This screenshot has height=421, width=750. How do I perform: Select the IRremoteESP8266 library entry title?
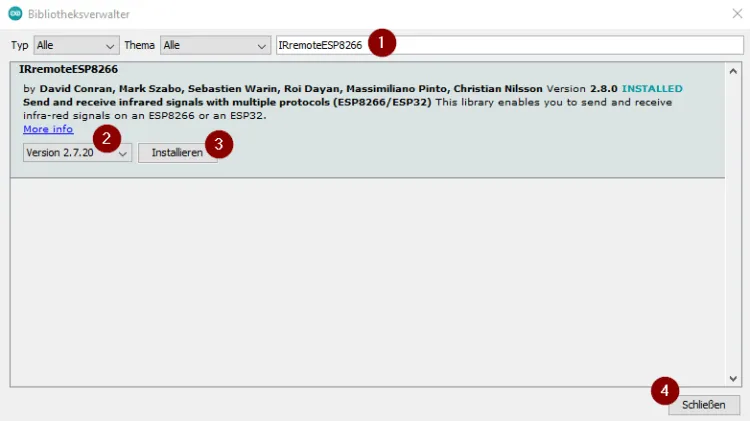coord(69,69)
